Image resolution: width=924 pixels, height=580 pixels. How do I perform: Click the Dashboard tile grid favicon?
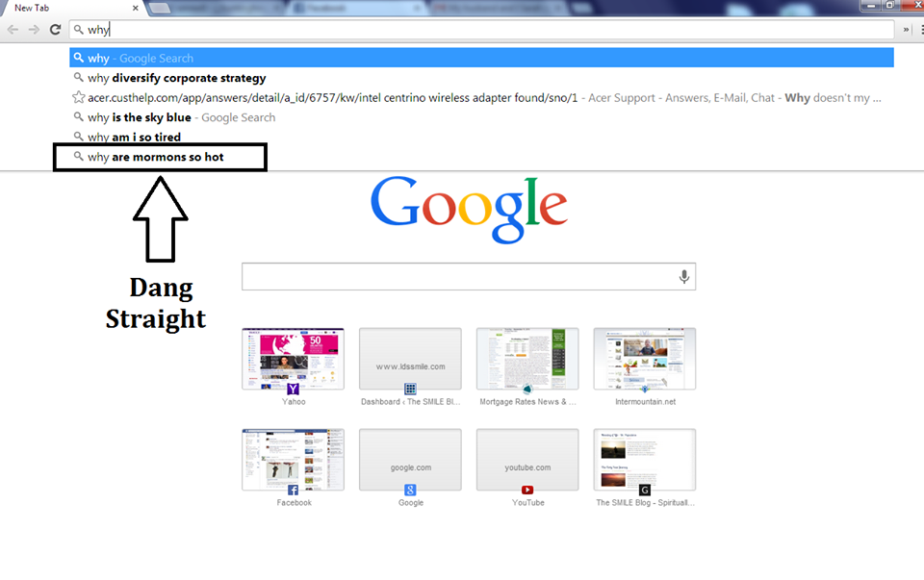410,389
